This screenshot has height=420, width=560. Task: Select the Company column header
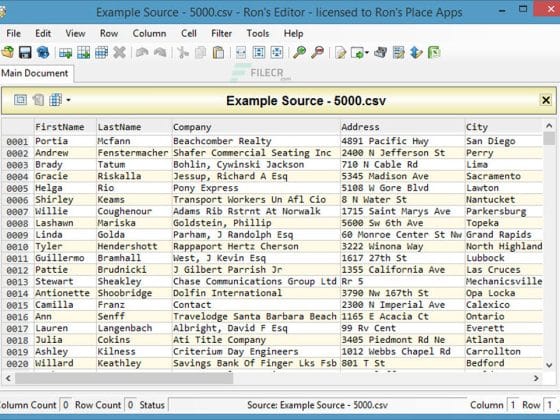[256, 127]
